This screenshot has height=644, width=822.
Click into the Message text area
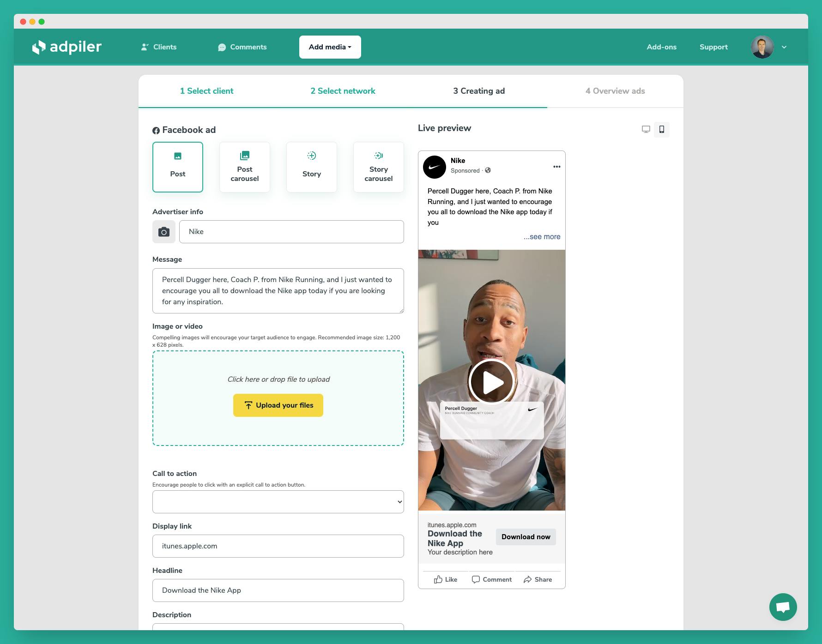(278, 291)
